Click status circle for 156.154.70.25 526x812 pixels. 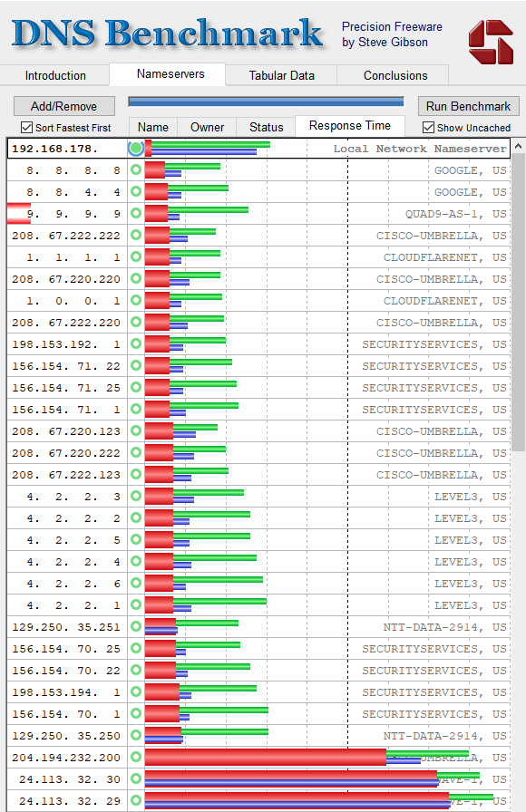tap(136, 648)
